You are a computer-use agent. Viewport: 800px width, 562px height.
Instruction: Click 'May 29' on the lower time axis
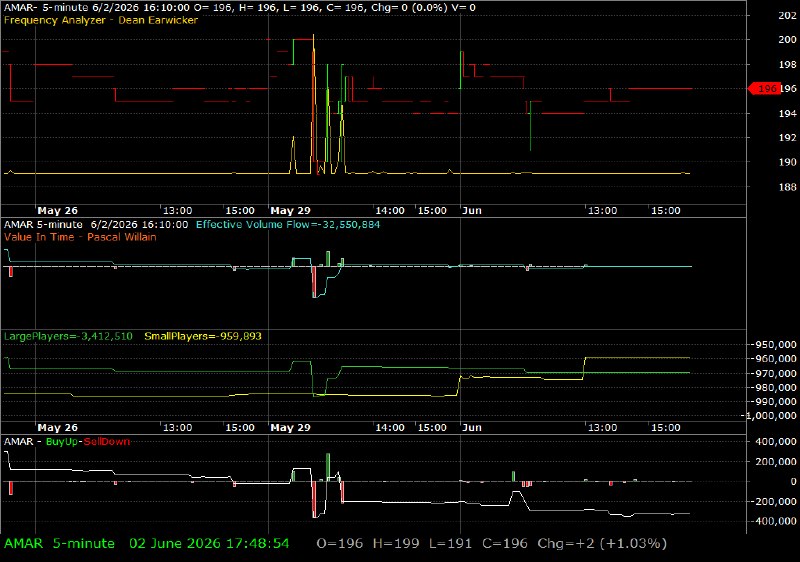pyautogui.click(x=290, y=427)
